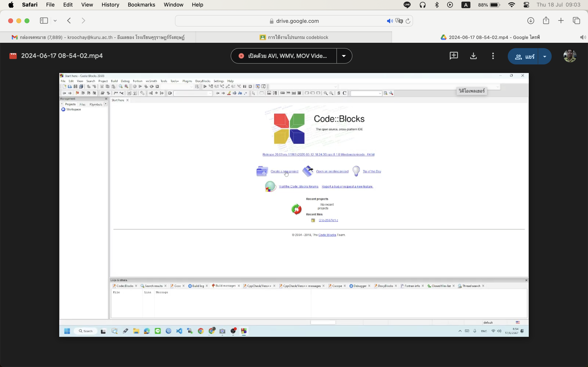588x367 pixels.
Task: Click the drive.google.com address field
Action: [294, 21]
